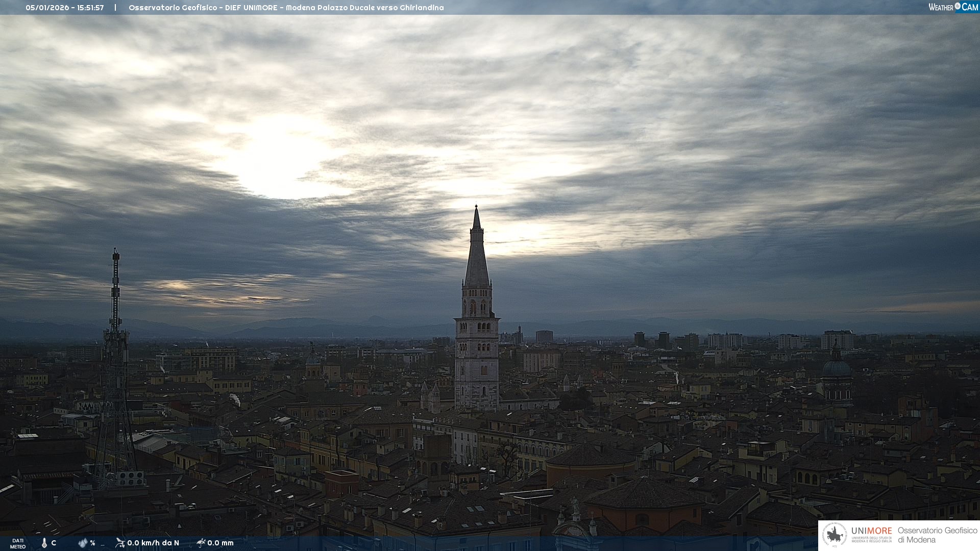The width and height of the screenshot is (980, 551).
Task: Click the 0.0 mm rainfall reading
Action: pos(220,543)
